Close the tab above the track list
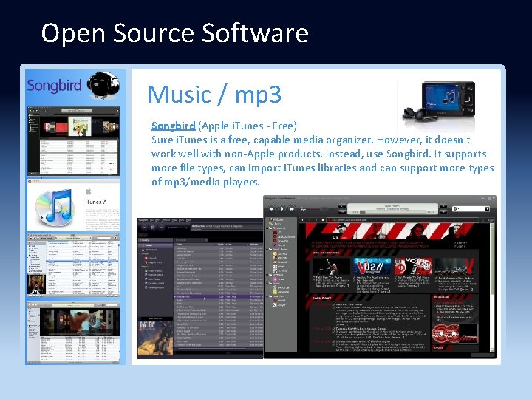The image size is (532, 399). click(x=207, y=240)
